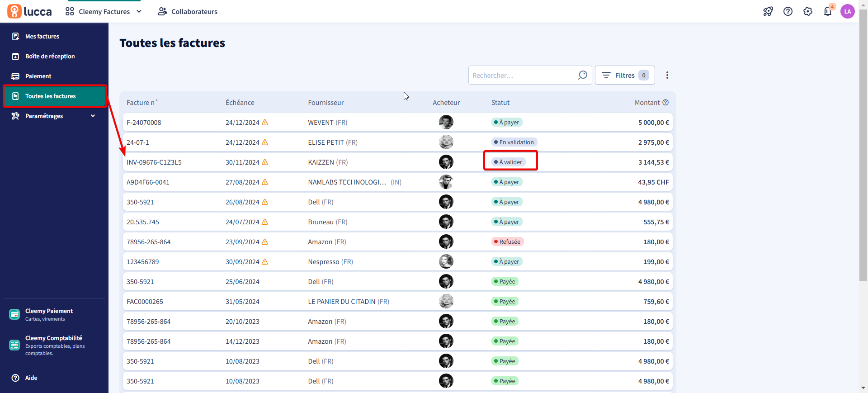
Task: Click the 20/10/2023 due date
Action: 242,322
